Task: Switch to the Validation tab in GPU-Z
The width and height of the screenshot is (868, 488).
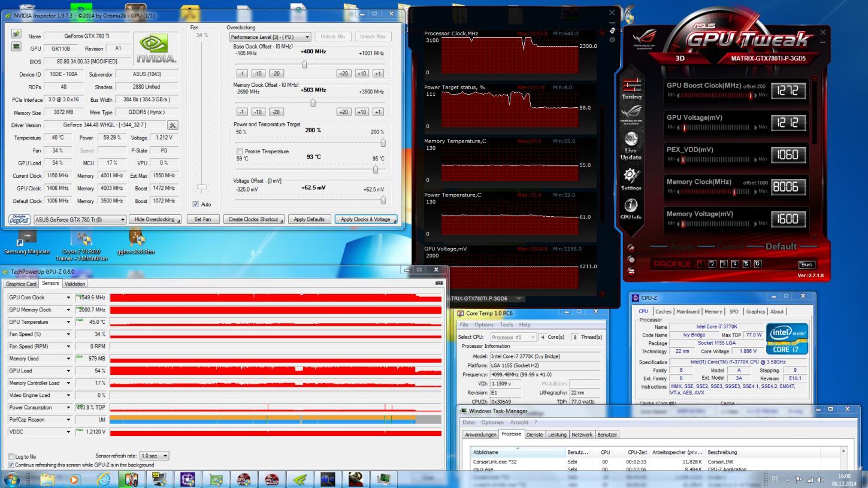Action: pos(74,284)
